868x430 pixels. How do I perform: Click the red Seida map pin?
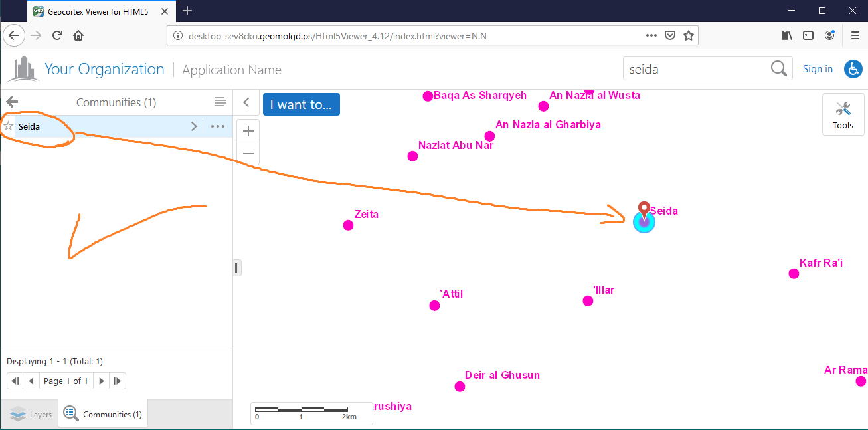coord(644,209)
